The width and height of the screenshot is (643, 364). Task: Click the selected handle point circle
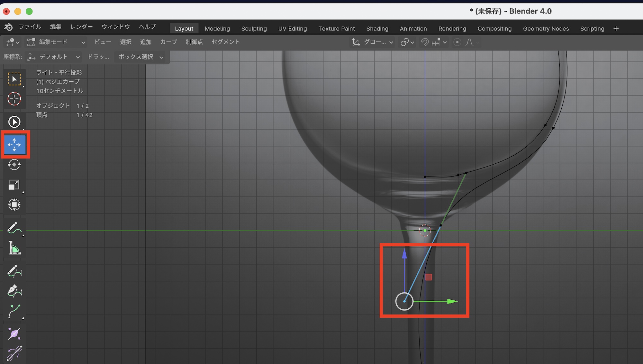[404, 301]
